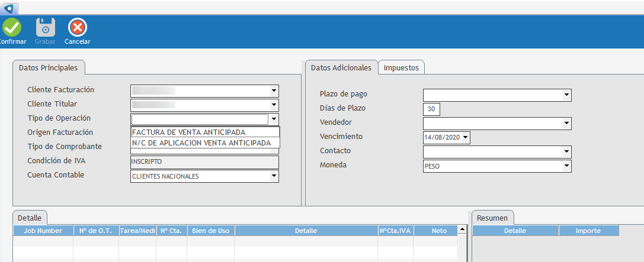Screen dimensions: 644x262
Task: Open the Vencimiento date picker arrow
Action: point(465,138)
